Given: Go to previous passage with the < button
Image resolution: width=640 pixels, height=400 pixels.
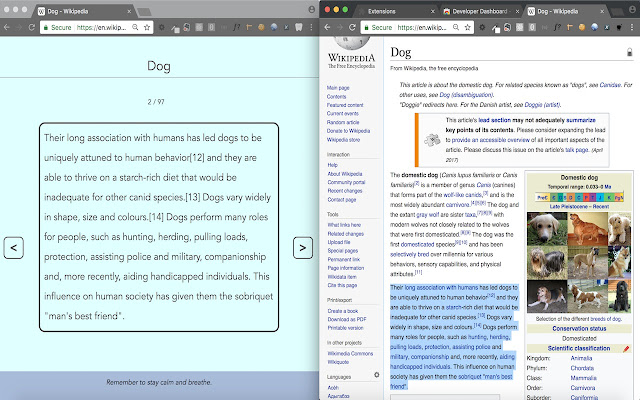Looking at the screenshot, I should pos(13,247).
